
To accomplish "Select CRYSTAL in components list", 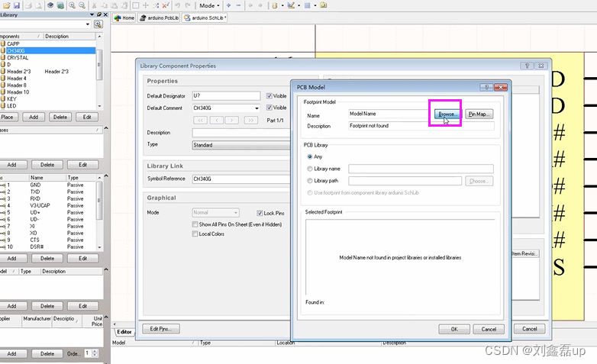I will 18,58.
